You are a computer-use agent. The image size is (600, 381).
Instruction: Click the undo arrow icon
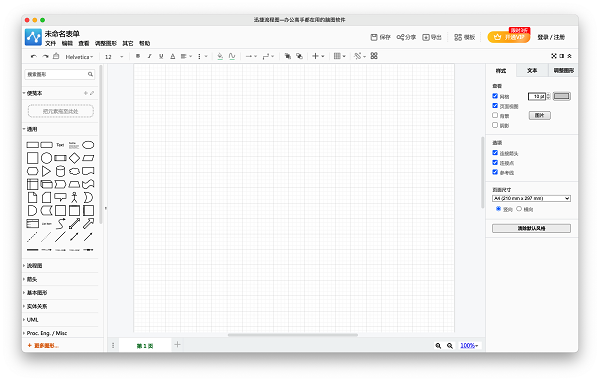coord(34,56)
